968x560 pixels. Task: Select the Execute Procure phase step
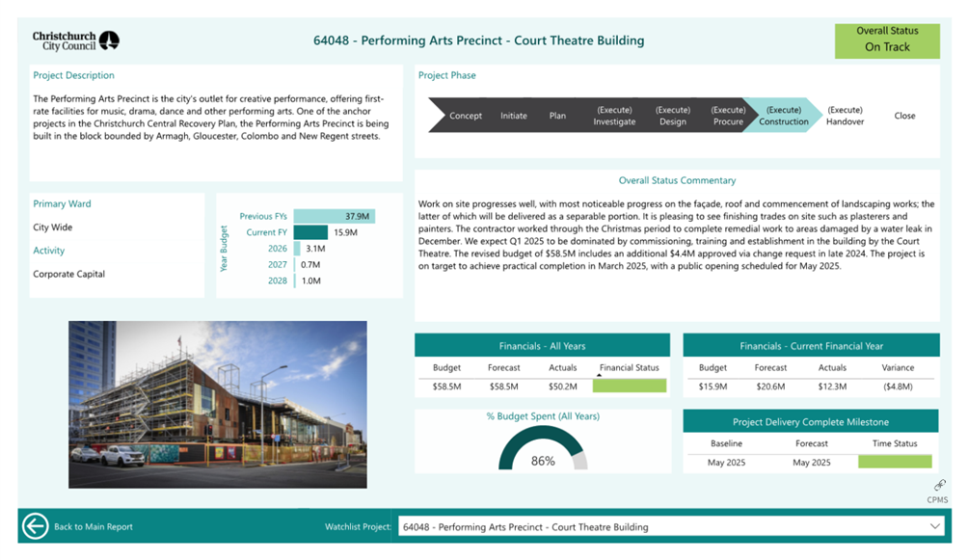click(x=728, y=116)
